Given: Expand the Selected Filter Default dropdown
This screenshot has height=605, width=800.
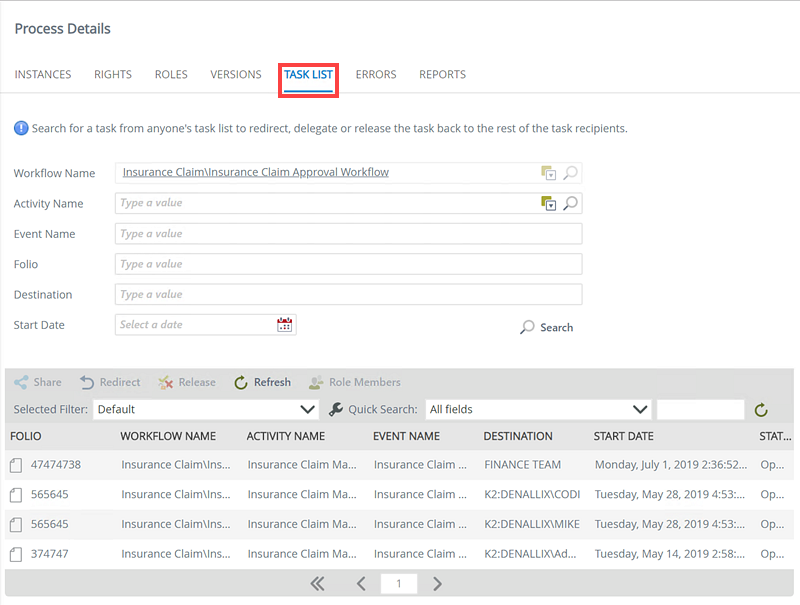Looking at the screenshot, I should [x=206, y=410].
